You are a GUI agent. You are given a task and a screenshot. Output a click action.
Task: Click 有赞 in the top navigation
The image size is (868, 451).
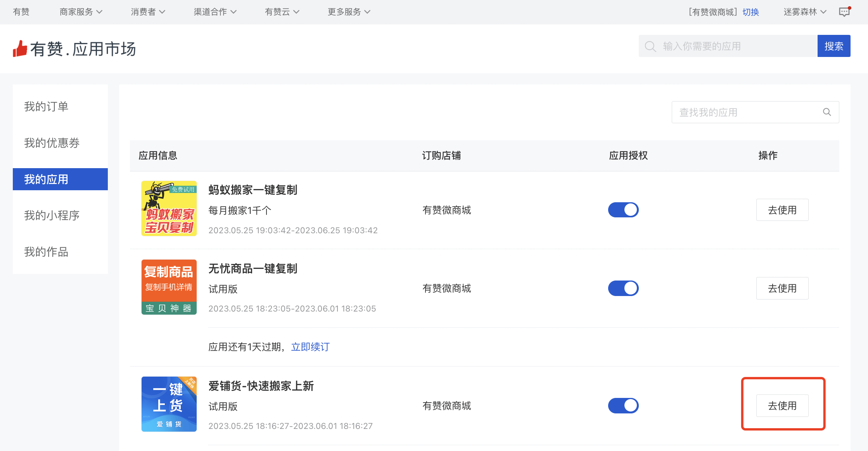tap(21, 12)
